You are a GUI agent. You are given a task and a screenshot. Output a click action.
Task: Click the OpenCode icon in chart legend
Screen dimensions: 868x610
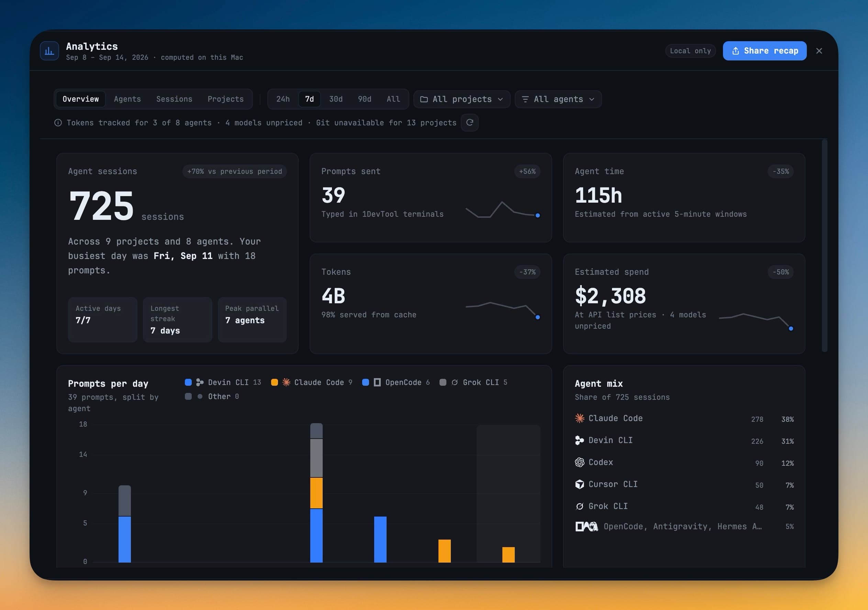(377, 383)
